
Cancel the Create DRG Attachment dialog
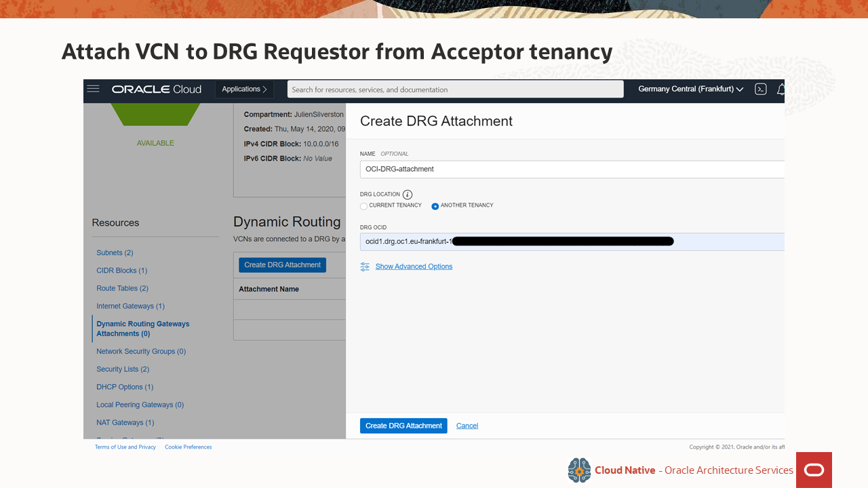pyautogui.click(x=467, y=426)
